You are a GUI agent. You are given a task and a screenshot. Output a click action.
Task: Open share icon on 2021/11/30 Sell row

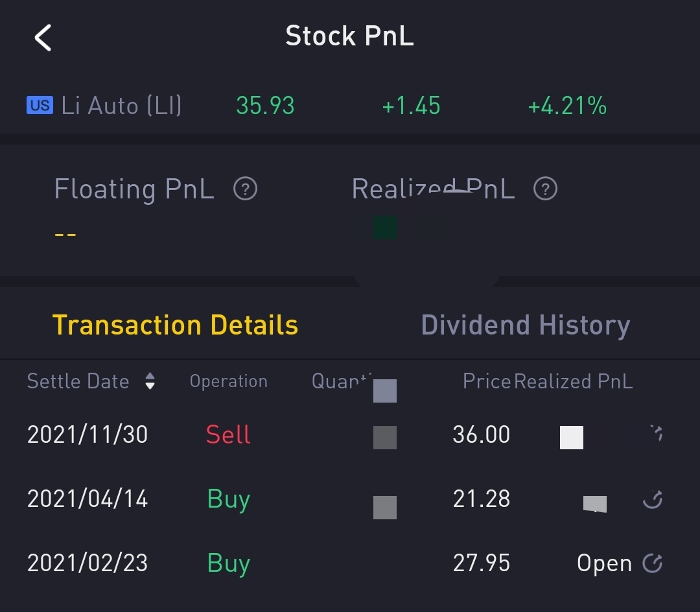point(655,433)
